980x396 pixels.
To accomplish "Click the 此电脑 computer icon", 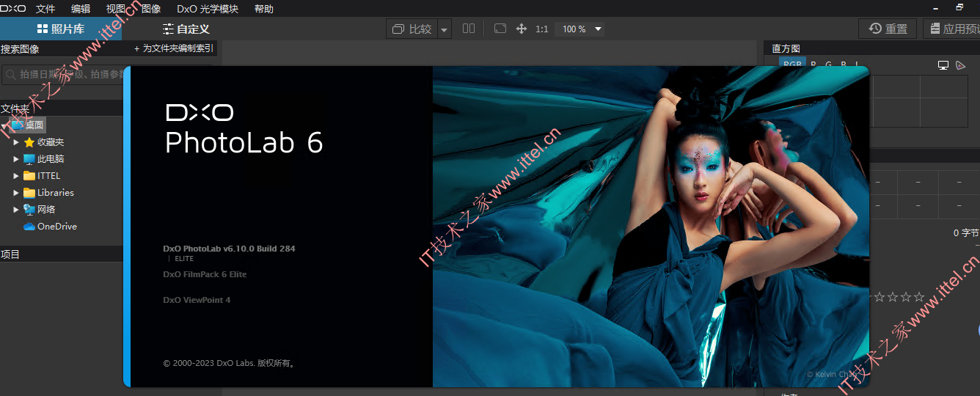I will (29, 159).
